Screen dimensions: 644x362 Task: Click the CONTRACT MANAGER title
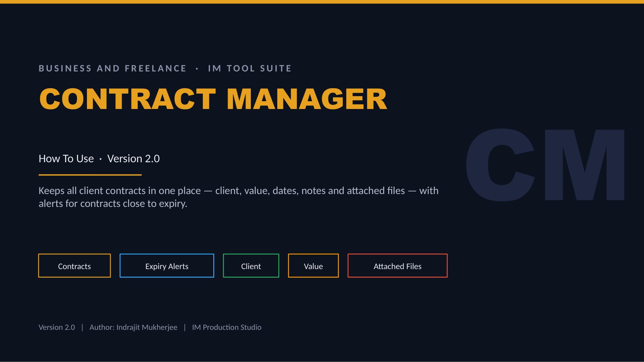click(x=213, y=99)
